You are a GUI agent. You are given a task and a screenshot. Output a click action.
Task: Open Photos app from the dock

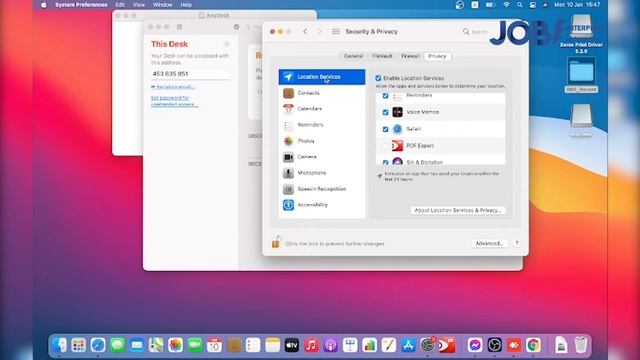[x=176, y=345]
